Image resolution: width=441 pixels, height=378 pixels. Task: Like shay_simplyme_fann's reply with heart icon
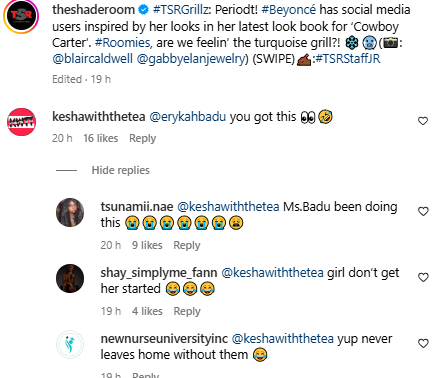pyautogui.click(x=423, y=277)
